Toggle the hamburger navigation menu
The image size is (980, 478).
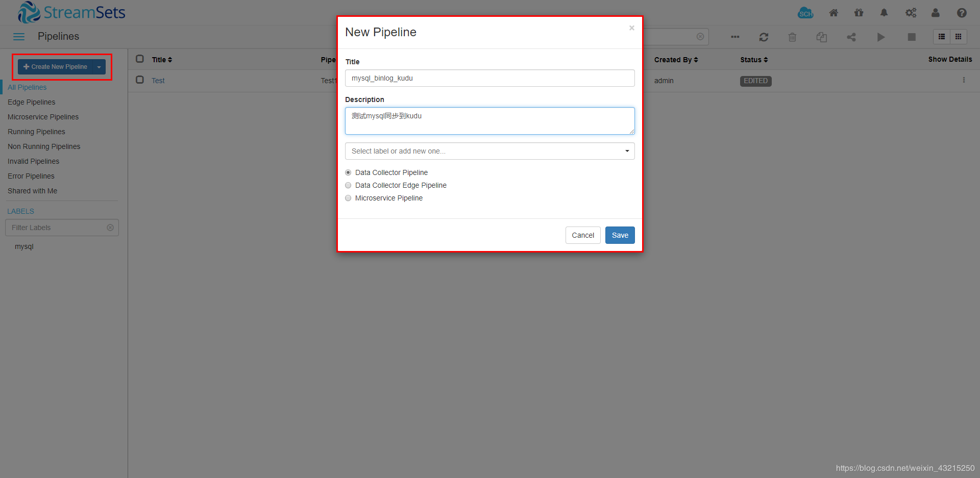[19, 36]
